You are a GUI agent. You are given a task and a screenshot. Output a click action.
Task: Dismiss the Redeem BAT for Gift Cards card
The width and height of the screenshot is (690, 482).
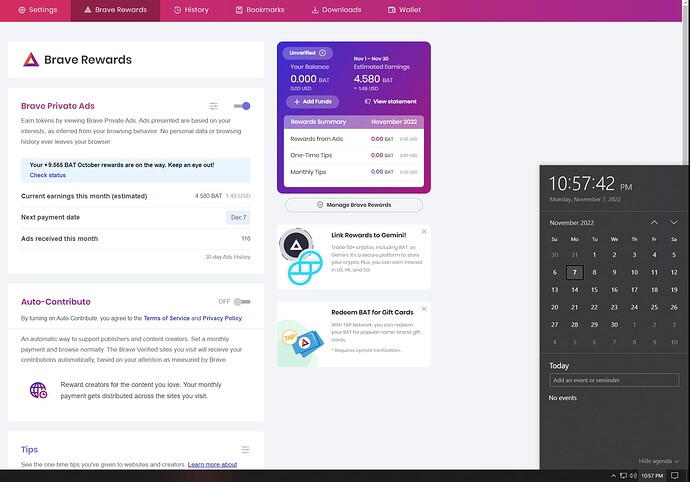point(424,309)
